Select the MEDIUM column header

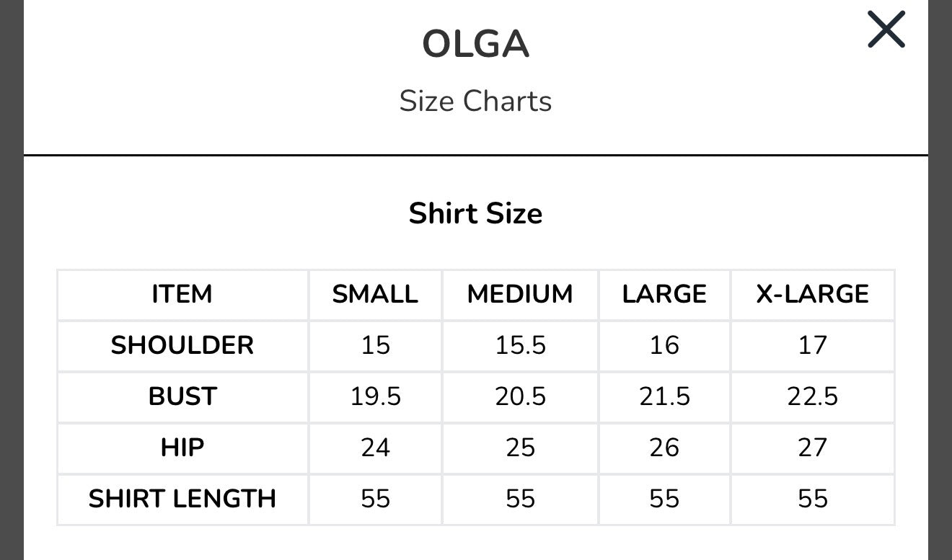coord(520,294)
